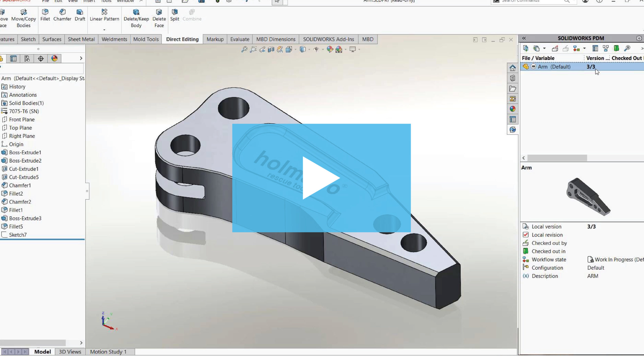
Task: Open the task pane Appearances icon
Action: pos(512,109)
